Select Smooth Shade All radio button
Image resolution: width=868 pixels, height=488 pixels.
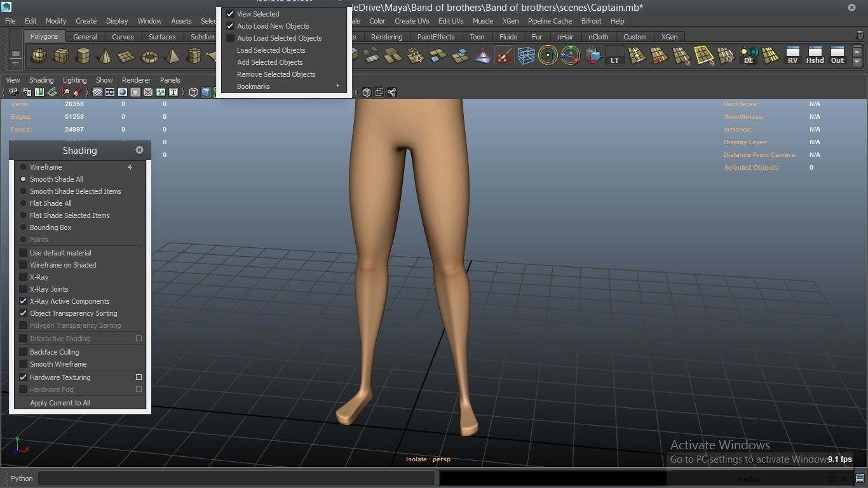click(x=24, y=179)
